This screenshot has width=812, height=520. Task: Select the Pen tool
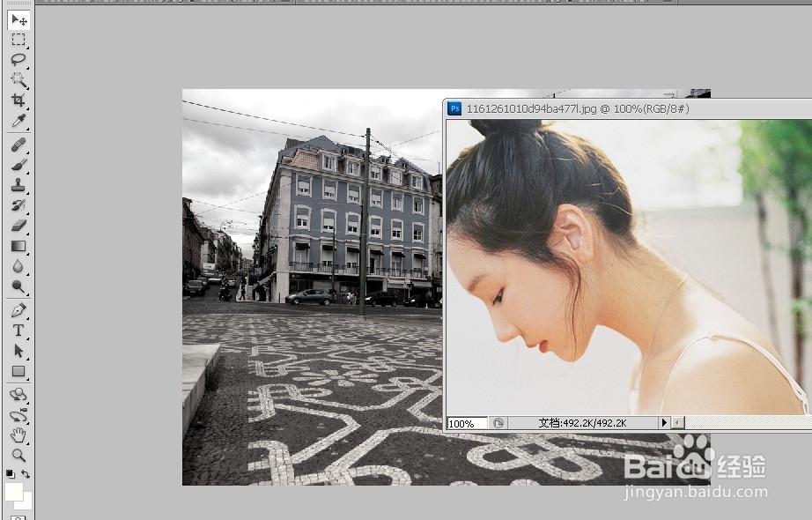point(18,310)
